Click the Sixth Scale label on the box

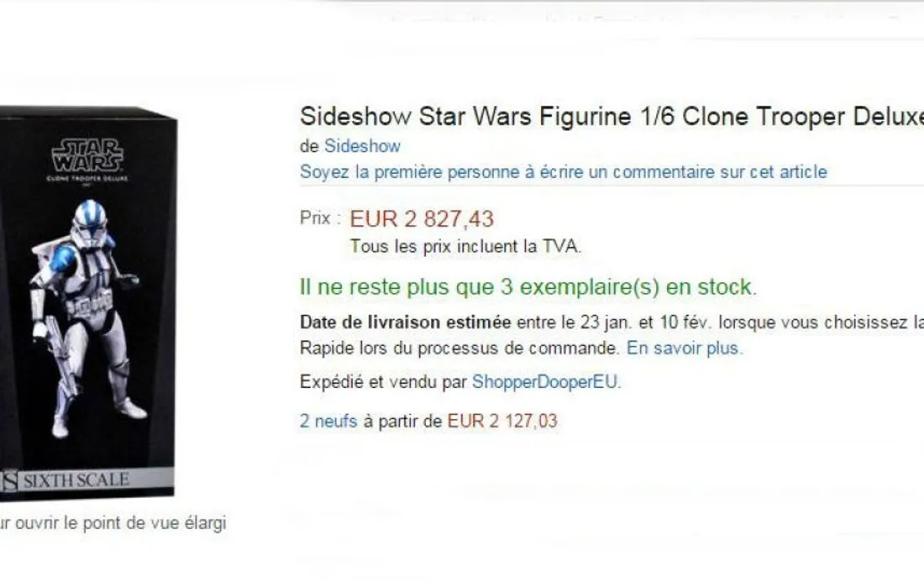pos(76,480)
